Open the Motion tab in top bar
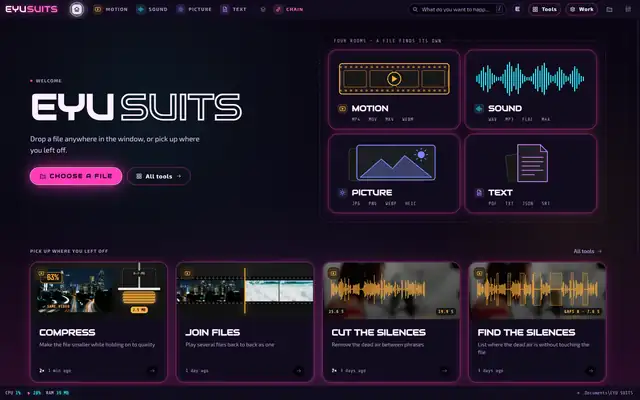Screen dimensions: 640x400 point(111,9)
